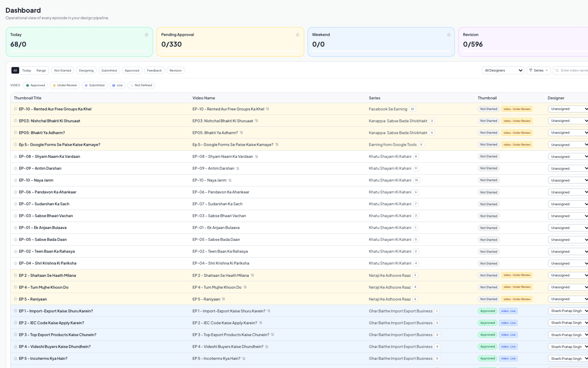Click the info icon beside EP-10 – Rented Aur Free Groups Ka Khel title

pyautogui.click(x=16, y=109)
